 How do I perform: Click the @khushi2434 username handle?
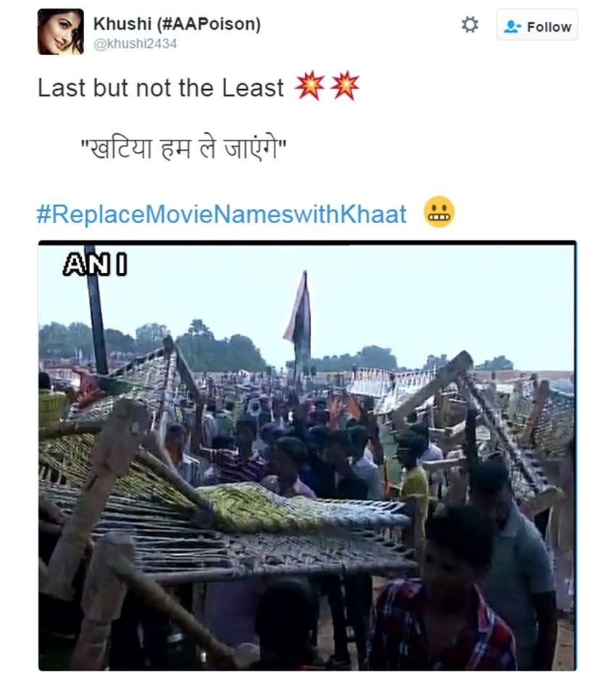coord(135,44)
